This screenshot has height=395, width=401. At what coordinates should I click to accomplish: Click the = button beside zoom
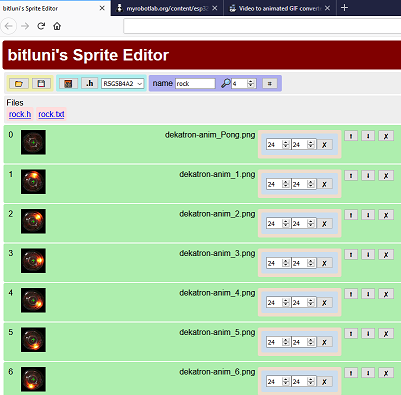tap(270, 83)
